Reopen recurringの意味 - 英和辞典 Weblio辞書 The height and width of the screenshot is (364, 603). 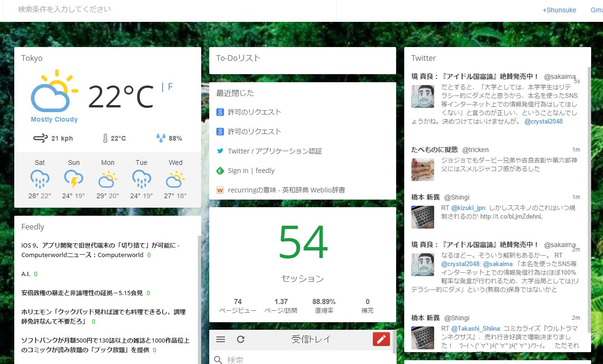point(286,190)
